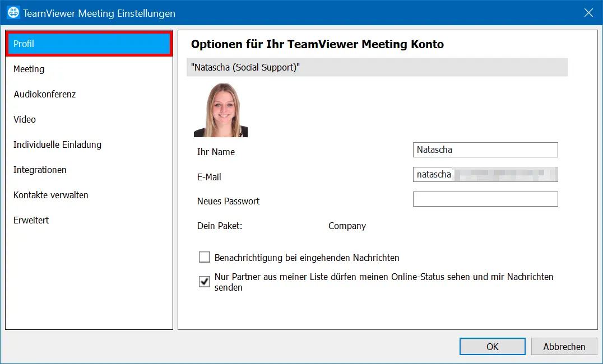603x364 pixels.
Task: Confirm settings with OK
Action: 492,346
